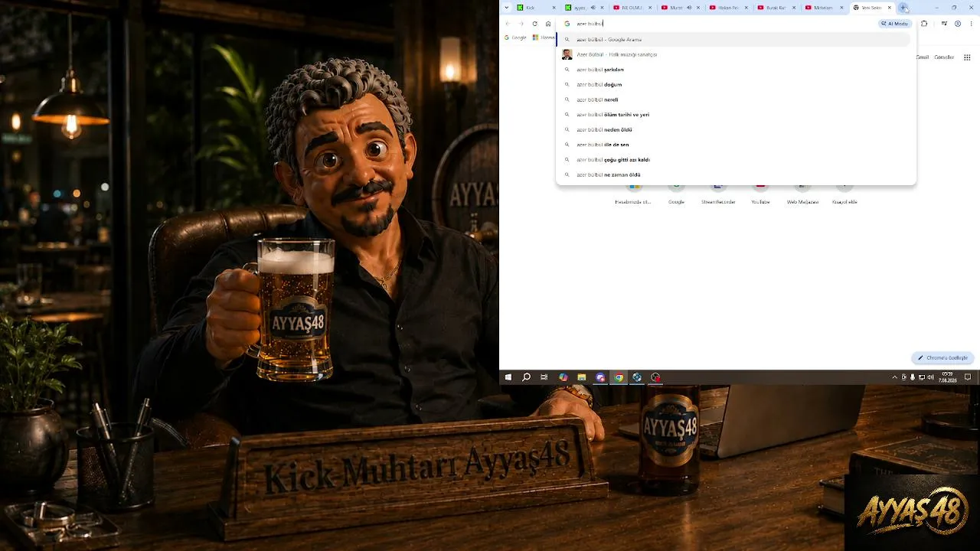Reload the page
The image size is (980, 551).
(534, 24)
